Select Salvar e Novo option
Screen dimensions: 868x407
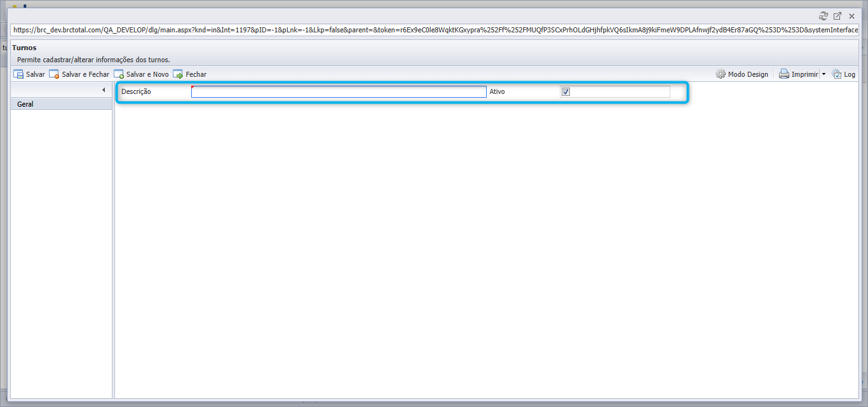(141, 74)
